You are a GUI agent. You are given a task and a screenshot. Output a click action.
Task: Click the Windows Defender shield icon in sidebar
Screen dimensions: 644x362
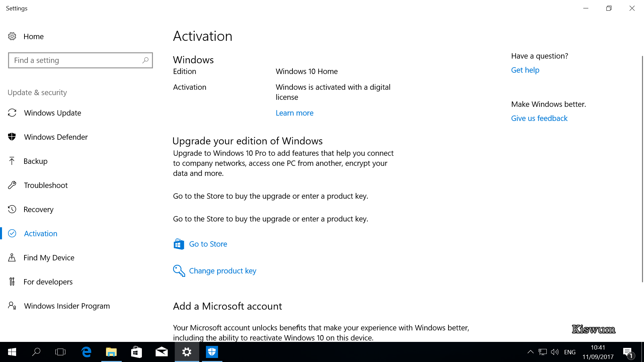coord(12,137)
